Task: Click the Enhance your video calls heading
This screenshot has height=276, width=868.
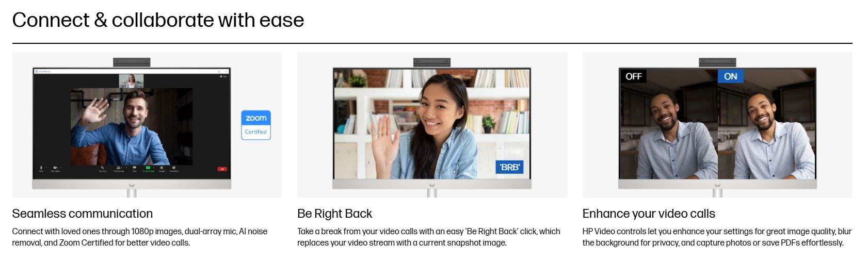Action: (649, 214)
